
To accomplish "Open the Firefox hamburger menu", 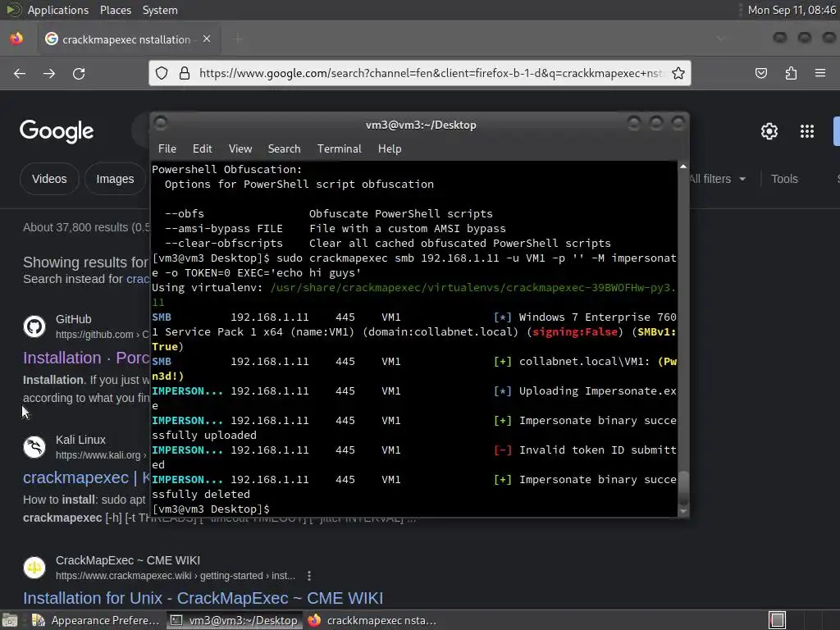I will click(820, 73).
